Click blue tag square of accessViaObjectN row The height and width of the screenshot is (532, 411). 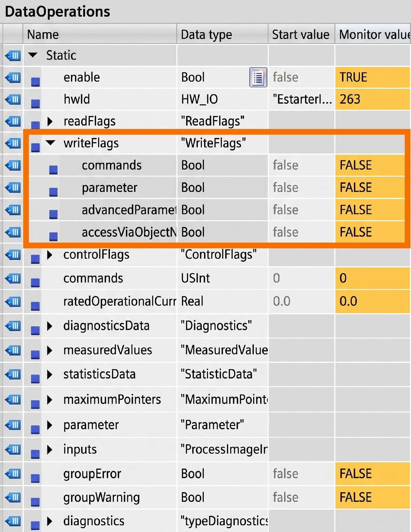pos(53,237)
